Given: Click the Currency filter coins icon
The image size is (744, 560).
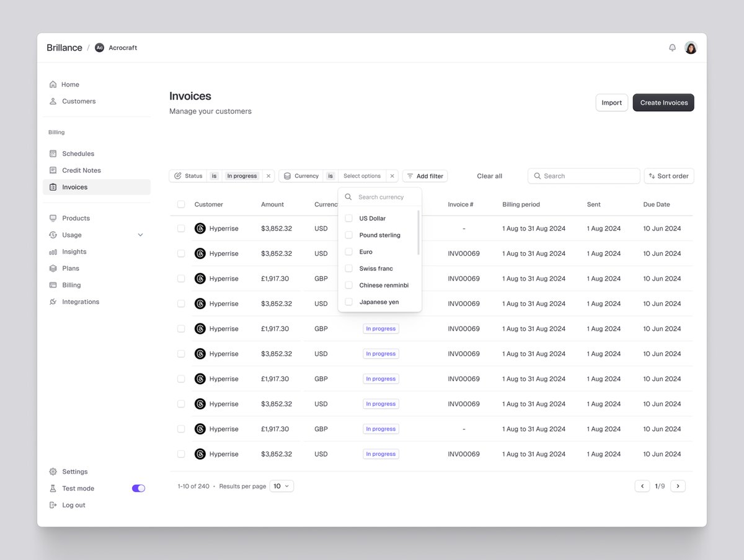Looking at the screenshot, I should tap(287, 176).
